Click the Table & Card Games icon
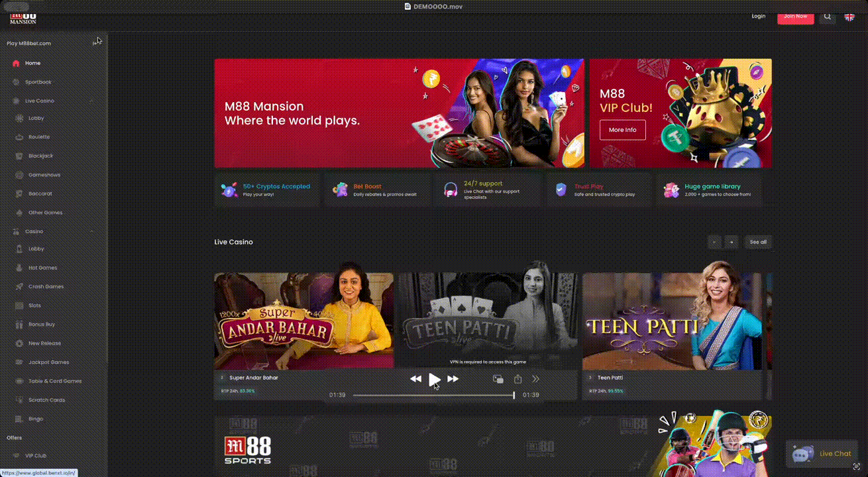This screenshot has height=477, width=868. 19,381
